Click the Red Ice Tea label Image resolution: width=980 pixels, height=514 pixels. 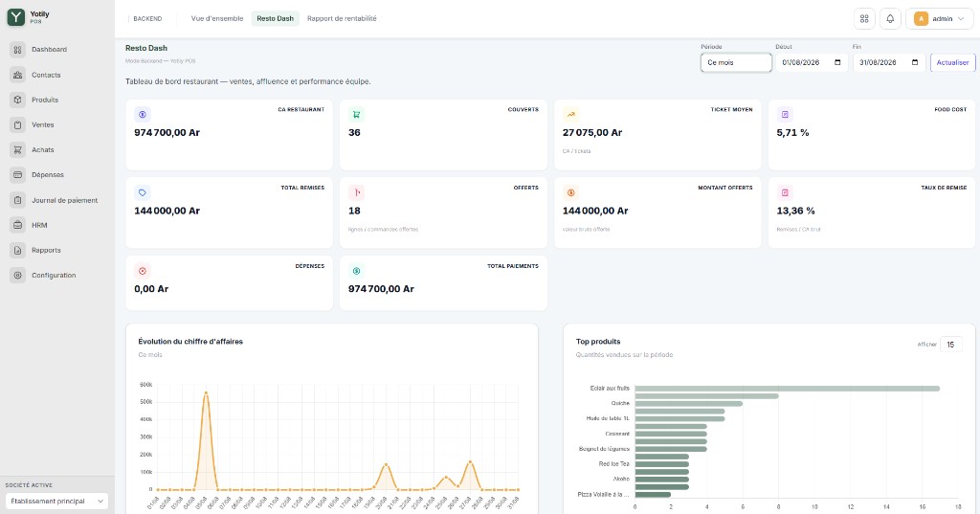[x=613, y=464]
